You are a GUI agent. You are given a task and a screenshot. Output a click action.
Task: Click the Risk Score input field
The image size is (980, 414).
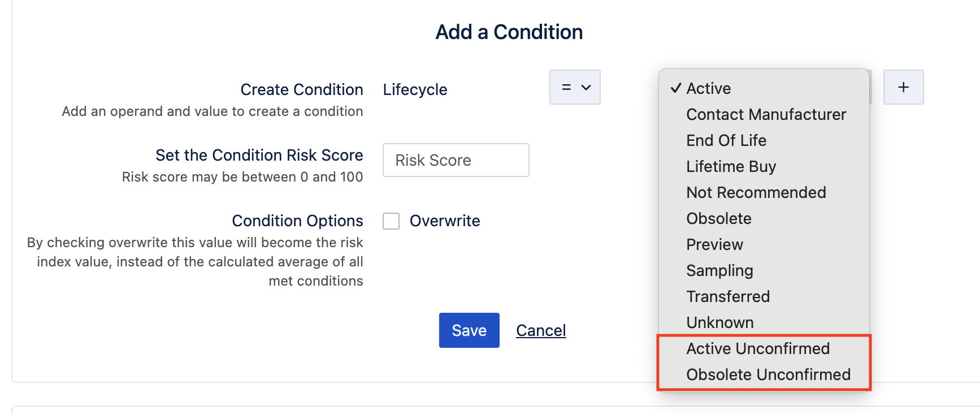point(456,160)
